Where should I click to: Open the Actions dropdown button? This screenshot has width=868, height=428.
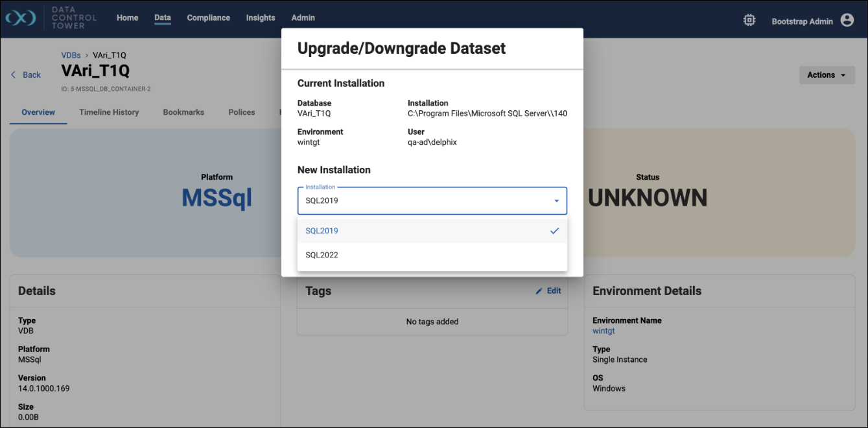point(827,75)
